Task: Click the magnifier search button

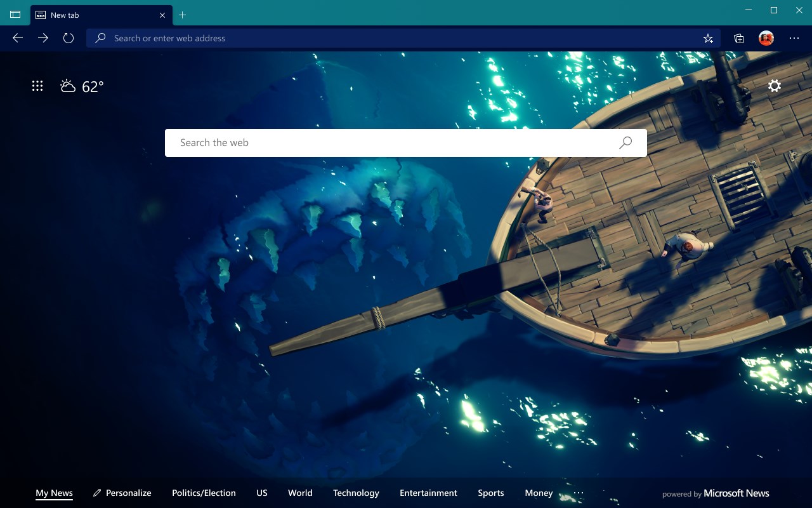Action: tap(625, 143)
